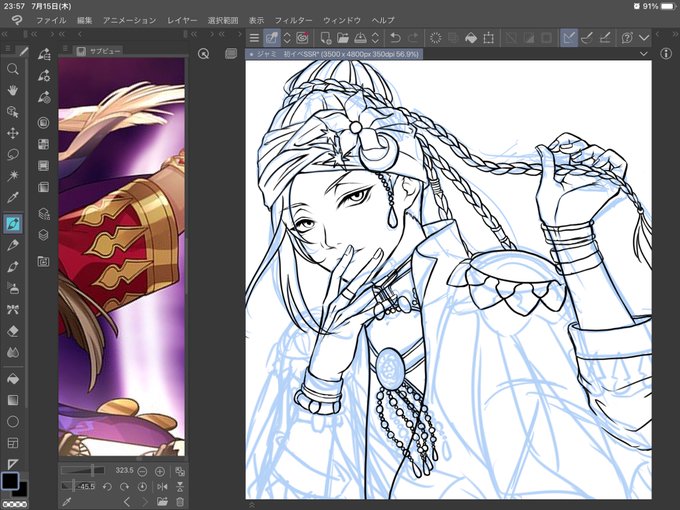Image resolution: width=680 pixels, height=510 pixels.
Task: Open the tool palette hamburger menu
Action: [x=7, y=49]
